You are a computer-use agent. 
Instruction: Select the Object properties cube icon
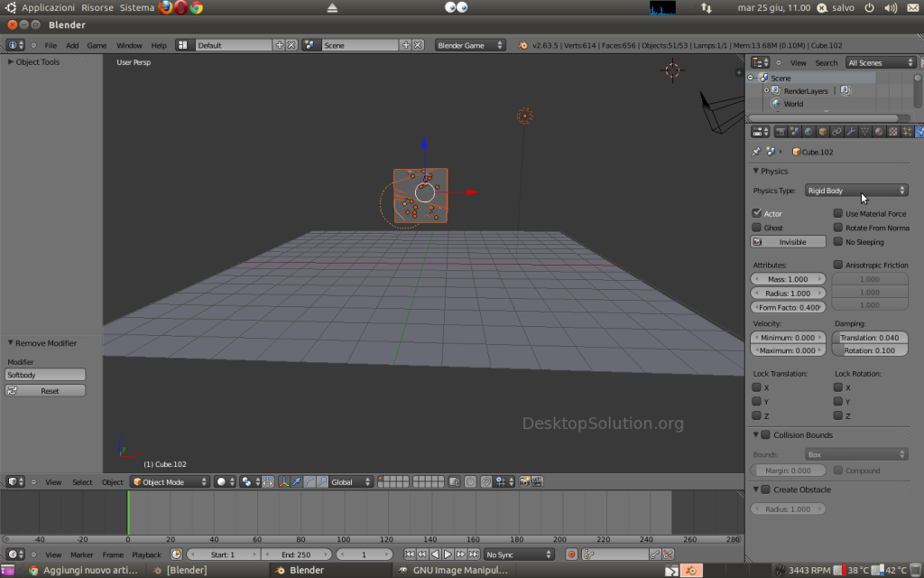pyautogui.click(x=823, y=132)
